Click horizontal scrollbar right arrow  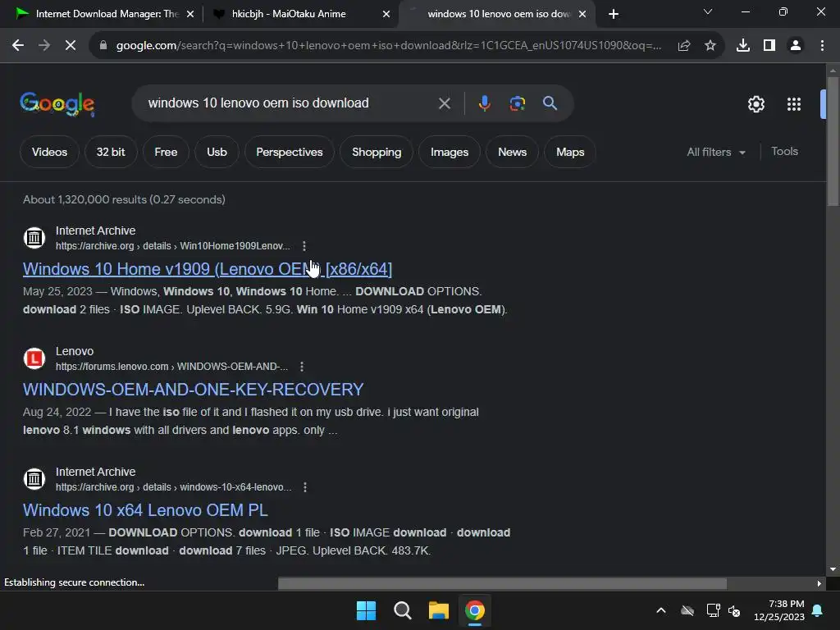point(819,583)
